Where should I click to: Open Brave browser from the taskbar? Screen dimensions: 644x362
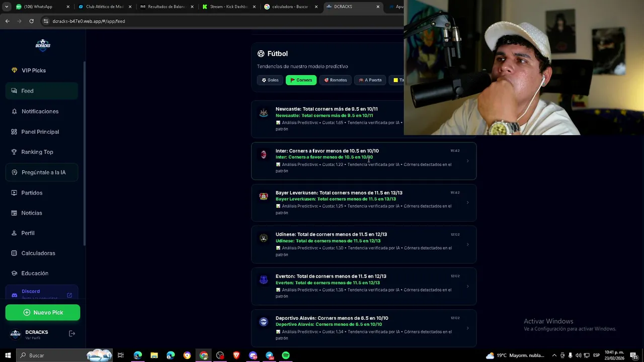pos(236,355)
